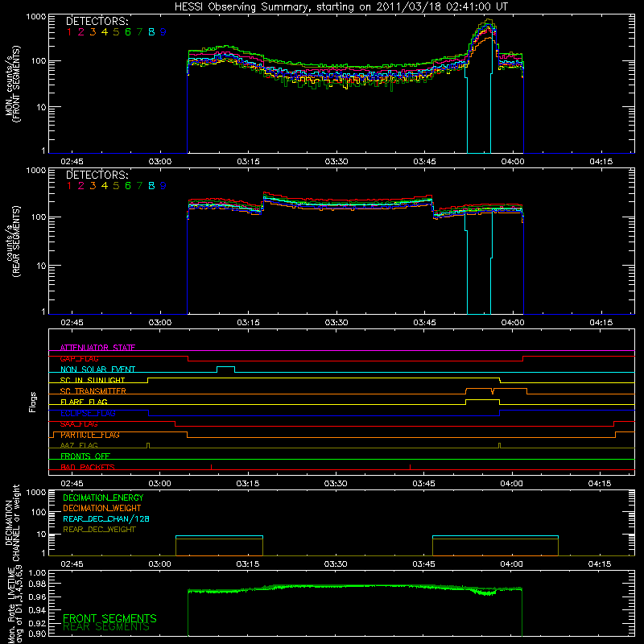
Task: Click 04:00 tick label under rear-segments panel
Action: pyautogui.click(x=513, y=323)
